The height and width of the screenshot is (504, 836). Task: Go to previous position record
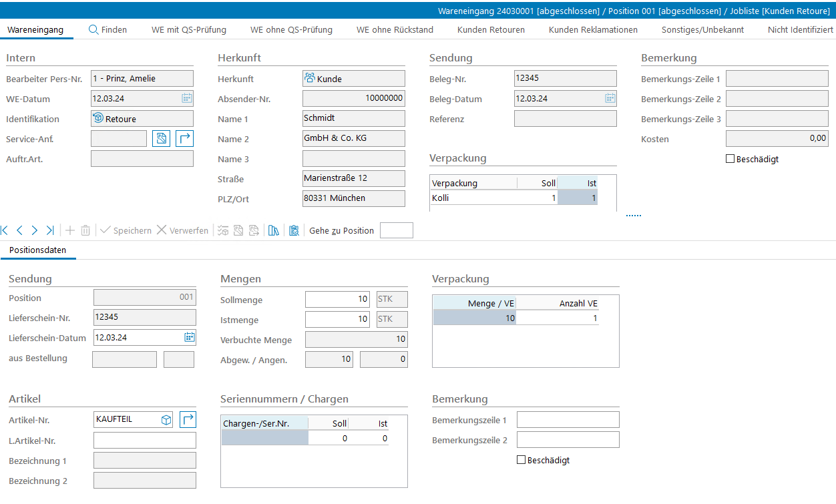click(19, 230)
